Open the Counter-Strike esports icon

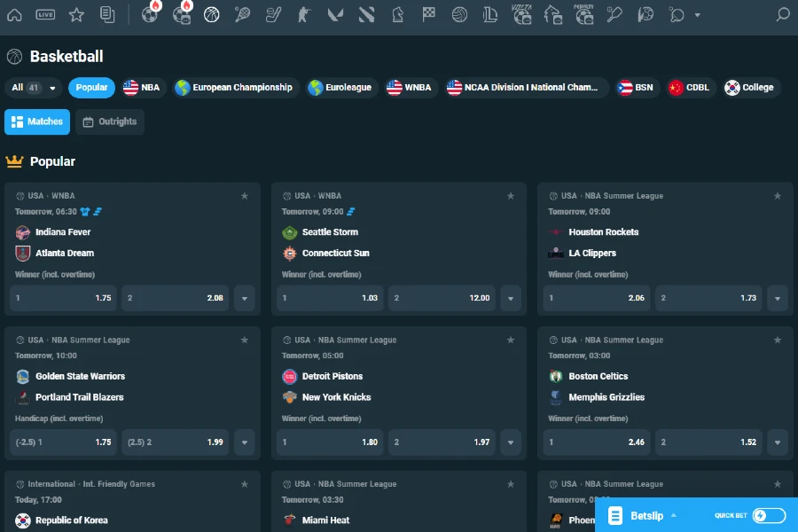click(304, 14)
